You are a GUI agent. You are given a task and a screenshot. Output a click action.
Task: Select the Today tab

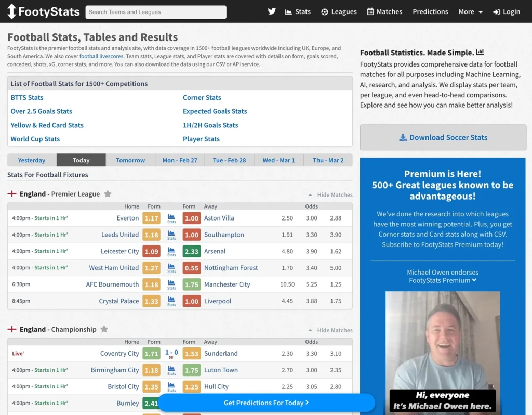coord(81,160)
